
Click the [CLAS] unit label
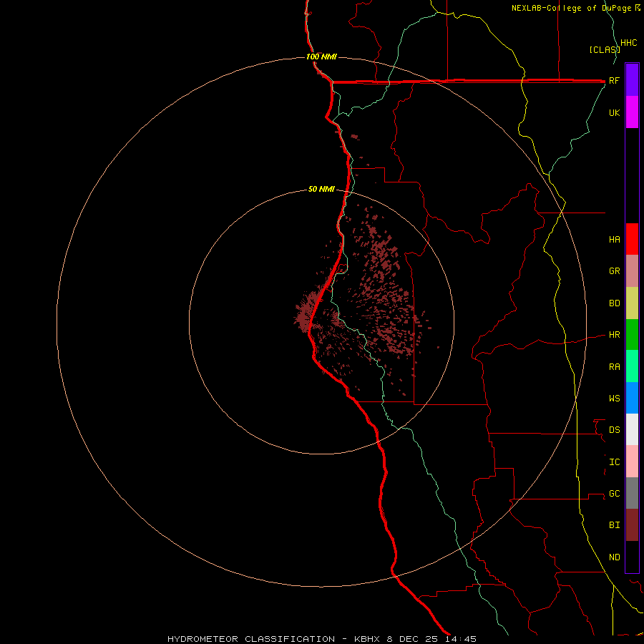[605, 50]
